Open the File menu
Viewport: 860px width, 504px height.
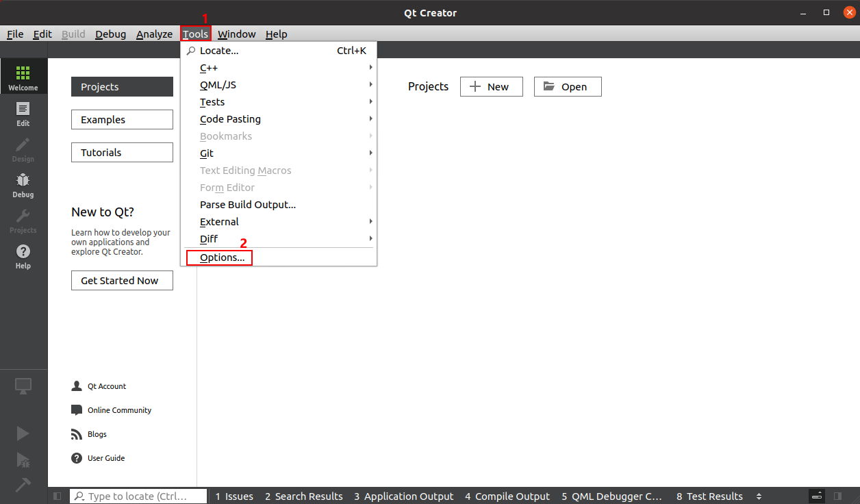tap(15, 34)
